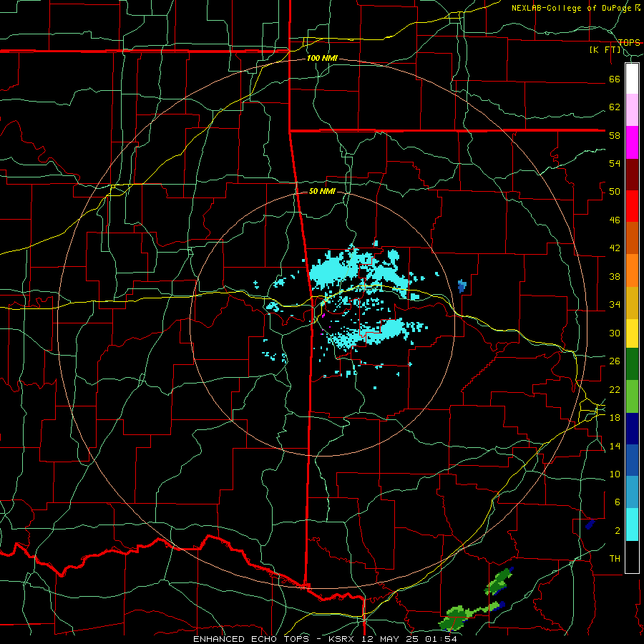Click the legend value '14'
This screenshot has width=644, height=644.
615,446
